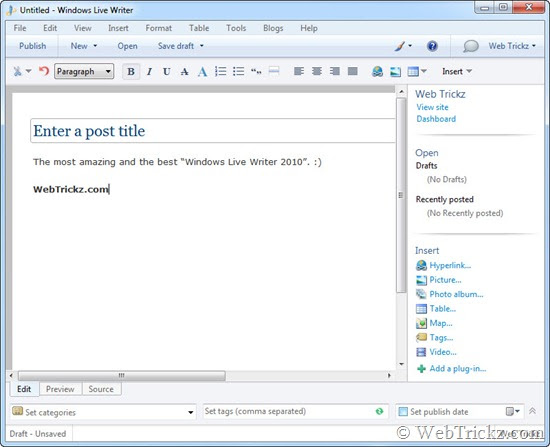The image size is (550, 447).
Task: Open the Blogs menu
Action: pos(273,28)
